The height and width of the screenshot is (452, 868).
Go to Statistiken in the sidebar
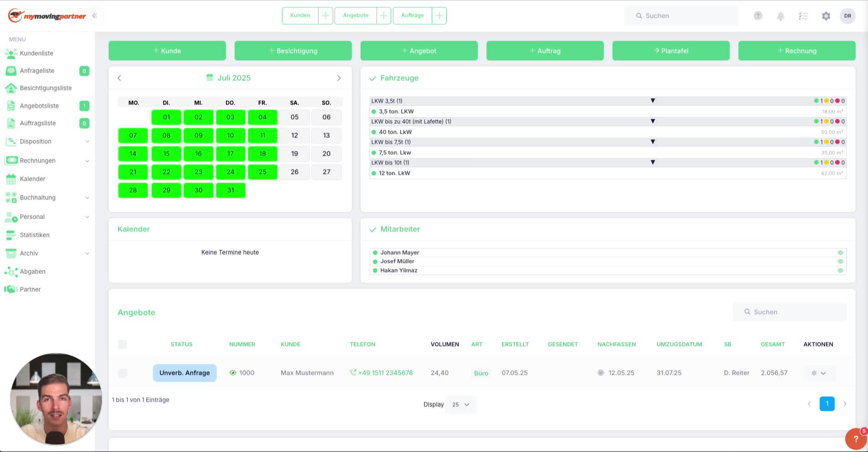click(x=35, y=235)
